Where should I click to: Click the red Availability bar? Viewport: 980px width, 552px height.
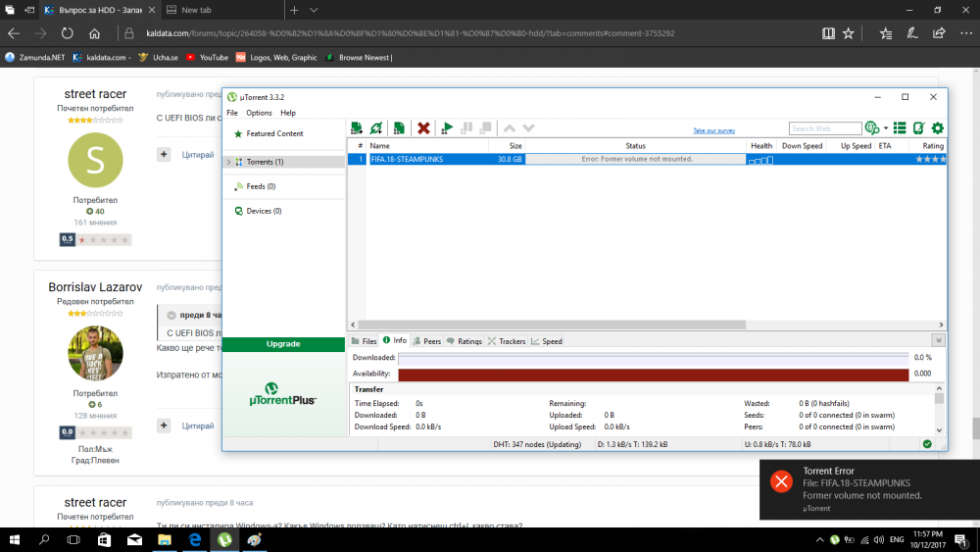653,374
